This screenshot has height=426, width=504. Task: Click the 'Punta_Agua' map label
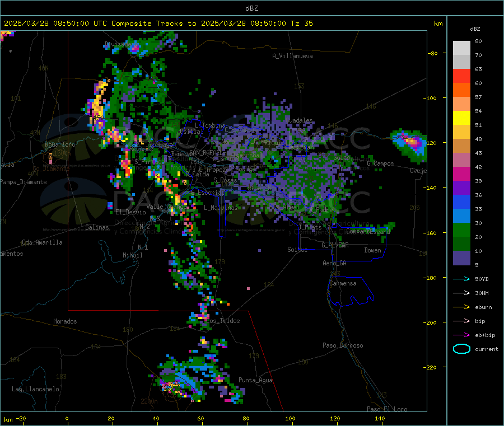coord(255,380)
